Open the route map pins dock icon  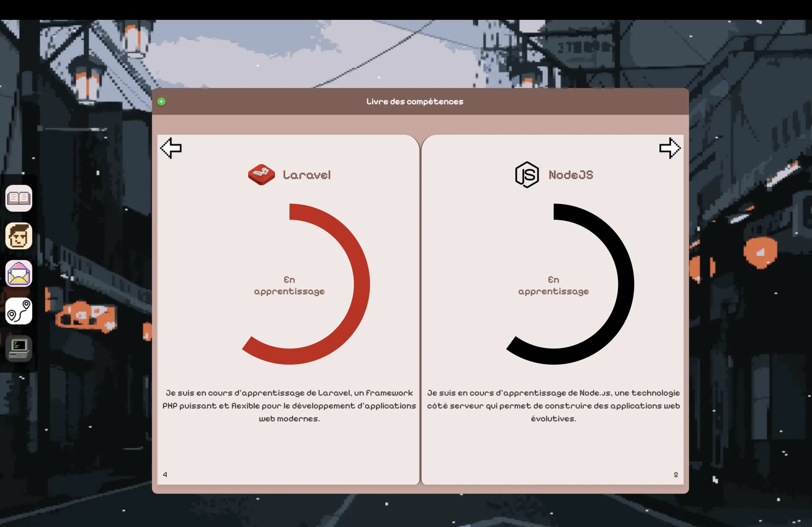coord(19,311)
